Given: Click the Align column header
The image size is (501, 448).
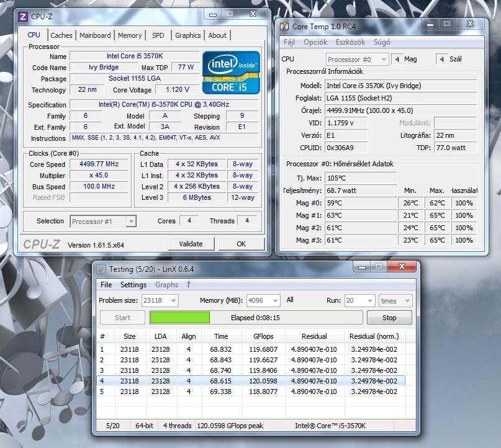Looking at the screenshot, I should (189, 336).
